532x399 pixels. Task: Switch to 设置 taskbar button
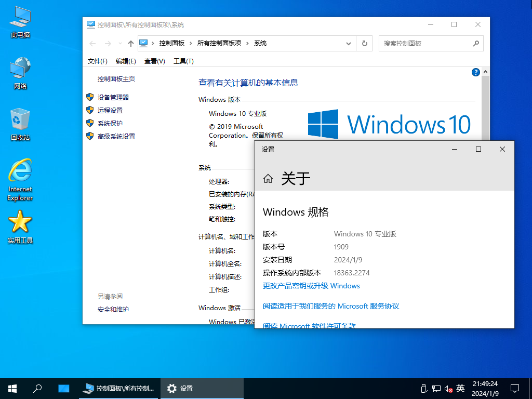tap(202, 389)
